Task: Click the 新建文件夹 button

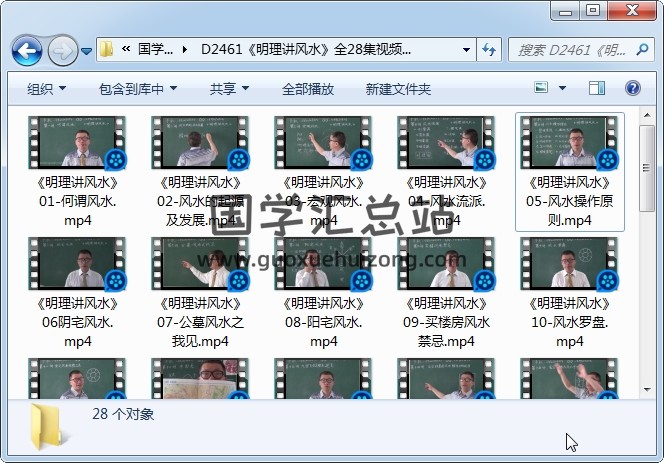Action: [398, 89]
